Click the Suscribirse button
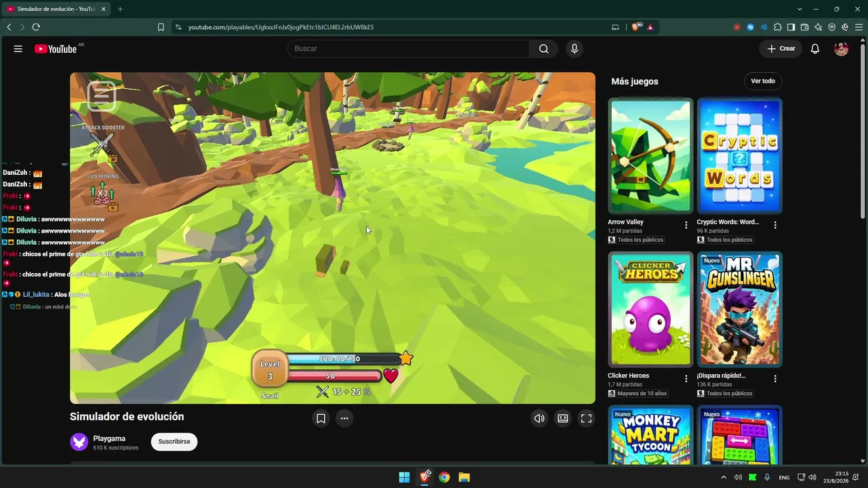Image resolution: width=868 pixels, height=488 pixels. pos(174,442)
